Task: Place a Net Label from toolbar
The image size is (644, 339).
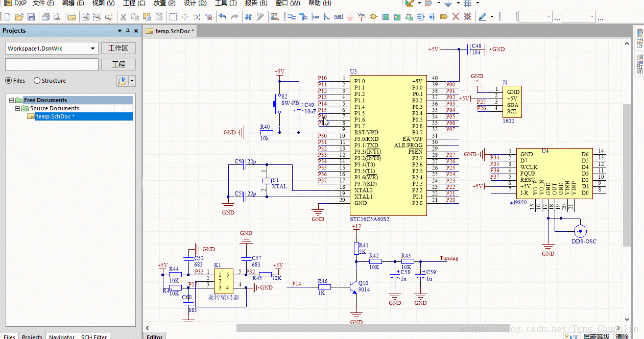Action: 338,17
